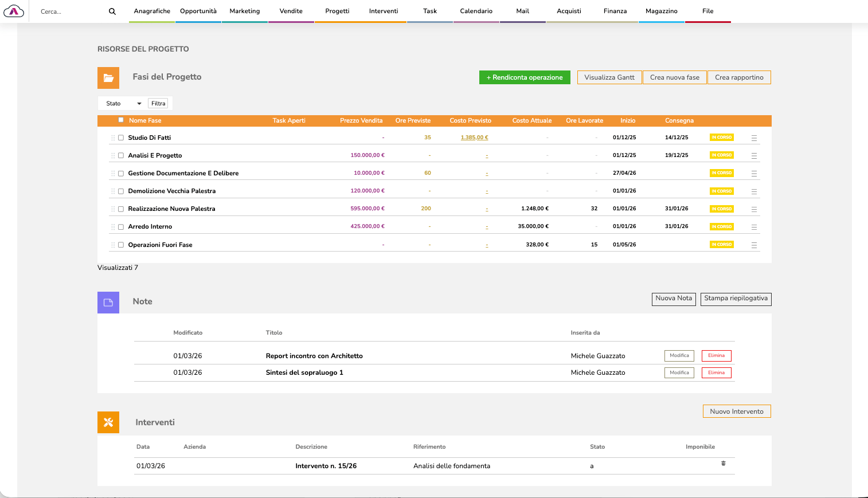Viewport: 868px width, 498px height.
Task: Open the Progetti menu
Action: tap(337, 11)
